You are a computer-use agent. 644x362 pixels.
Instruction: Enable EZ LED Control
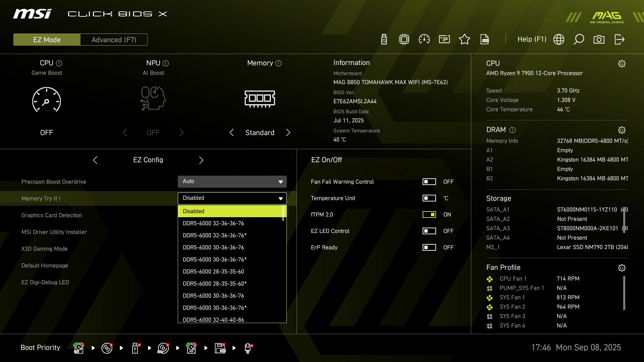(429, 231)
